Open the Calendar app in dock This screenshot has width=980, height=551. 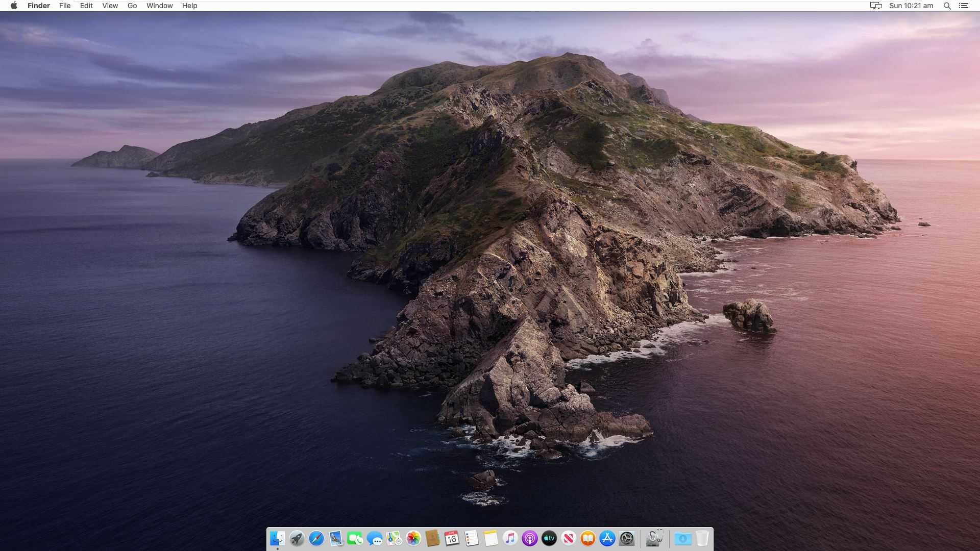pos(452,538)
